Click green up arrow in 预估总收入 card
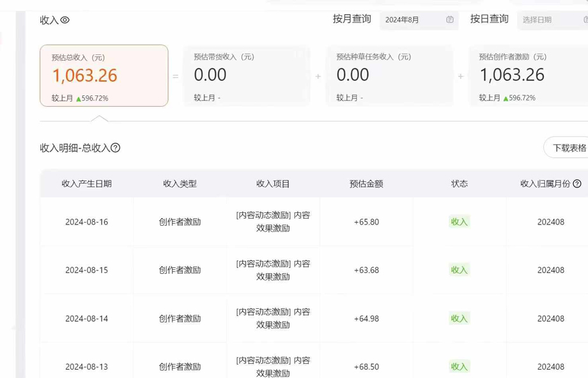The height and width of the screenshot is (378, 588). click(79, 99)
